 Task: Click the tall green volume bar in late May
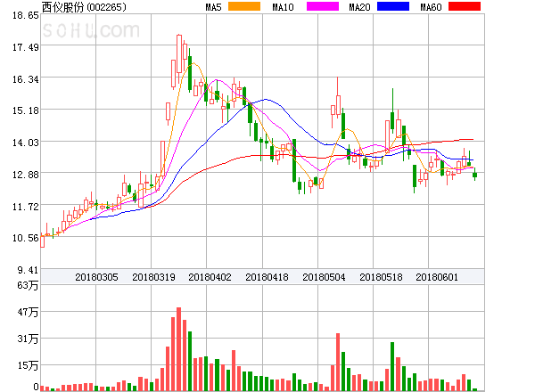[x=392, y=366]
